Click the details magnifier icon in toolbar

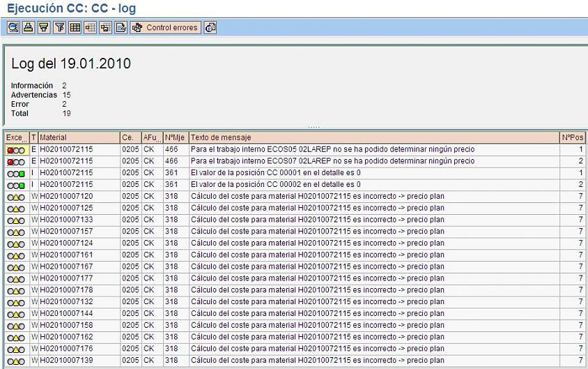(x=13, y=28)
